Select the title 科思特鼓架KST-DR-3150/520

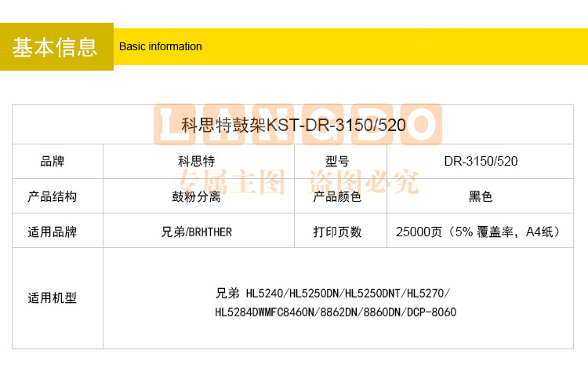coord(293,125)
